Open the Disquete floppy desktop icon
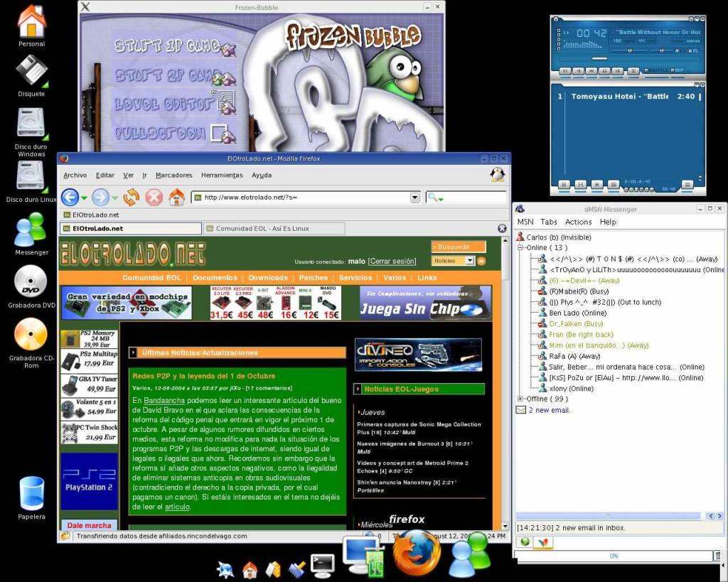 click(x=31, y=75)
